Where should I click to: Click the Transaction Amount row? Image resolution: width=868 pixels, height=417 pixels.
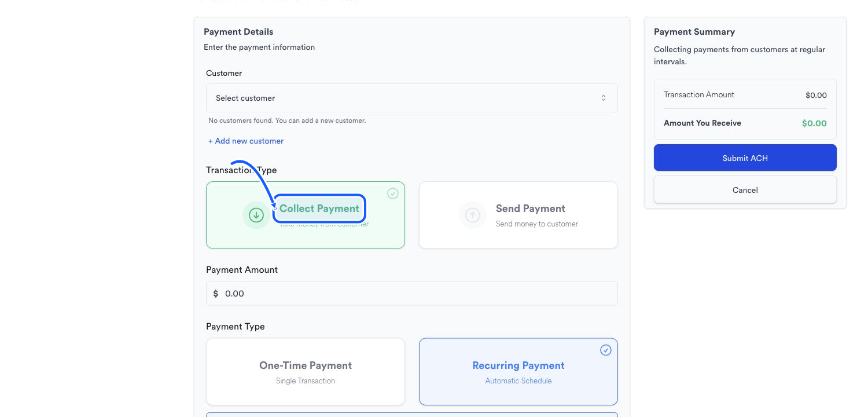click(x=745, y=95)
